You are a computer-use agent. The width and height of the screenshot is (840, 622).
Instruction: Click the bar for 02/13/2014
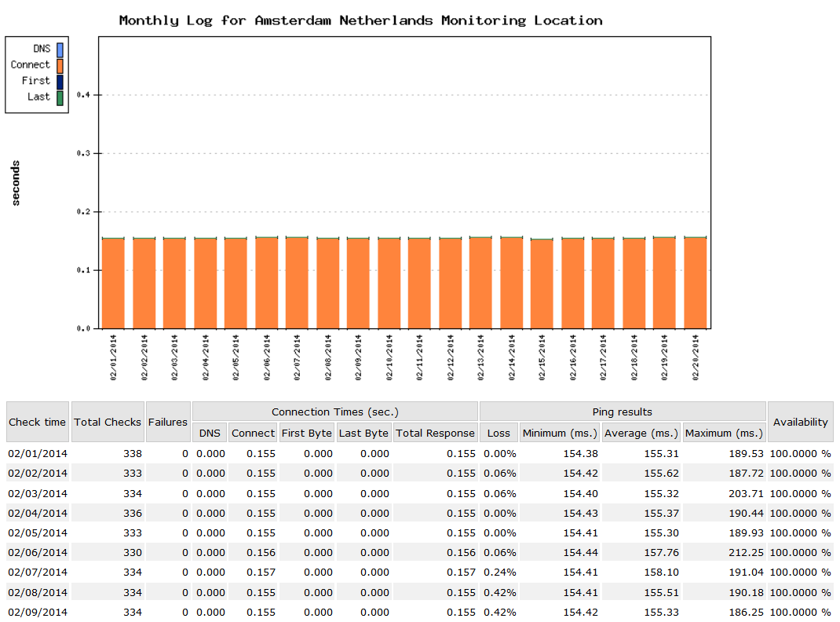[x=482, y=283]
